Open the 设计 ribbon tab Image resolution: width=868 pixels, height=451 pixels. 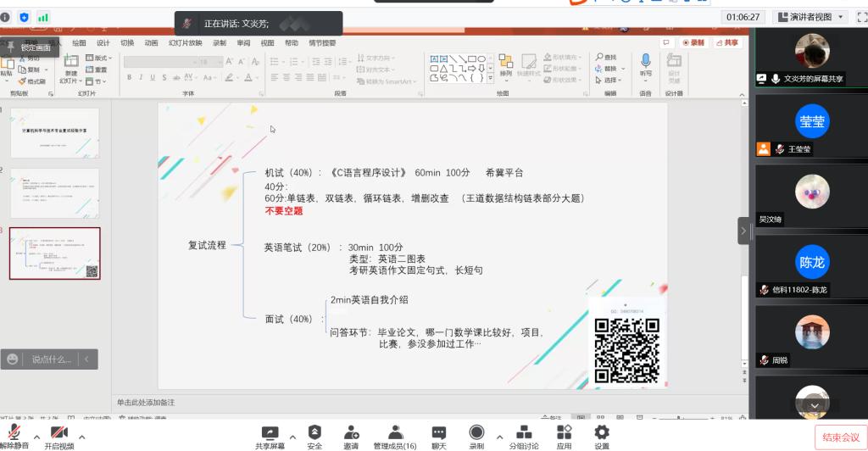[x=103, y=43]
